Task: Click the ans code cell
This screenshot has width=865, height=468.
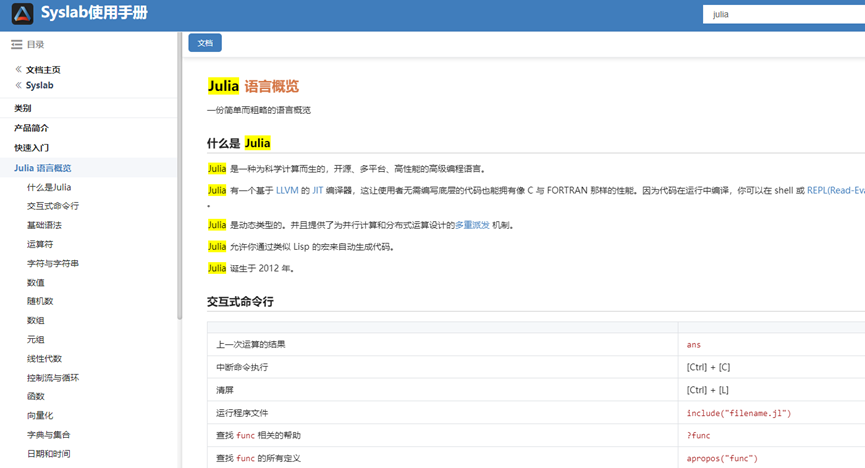Action: (693, 345)
